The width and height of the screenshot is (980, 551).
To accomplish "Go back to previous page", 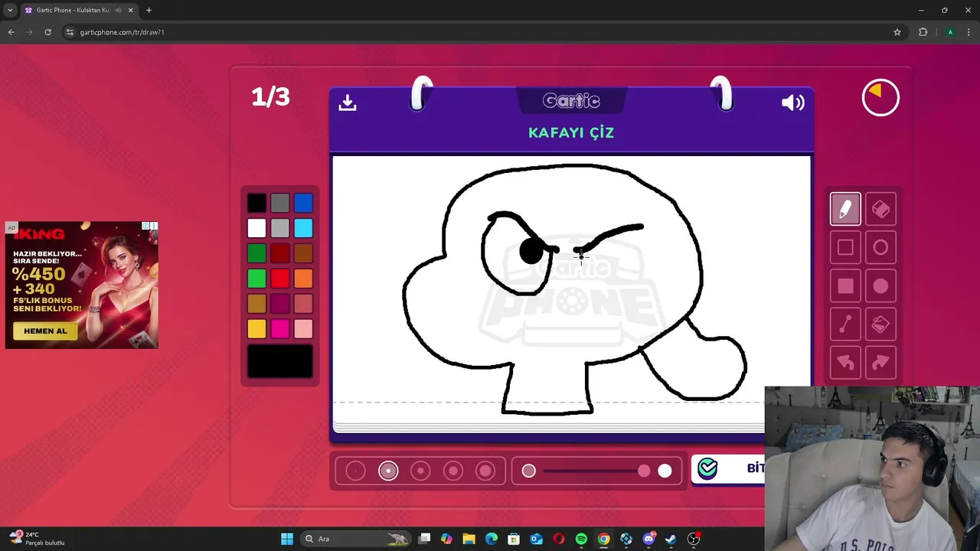I will click(x=11, y=32).
